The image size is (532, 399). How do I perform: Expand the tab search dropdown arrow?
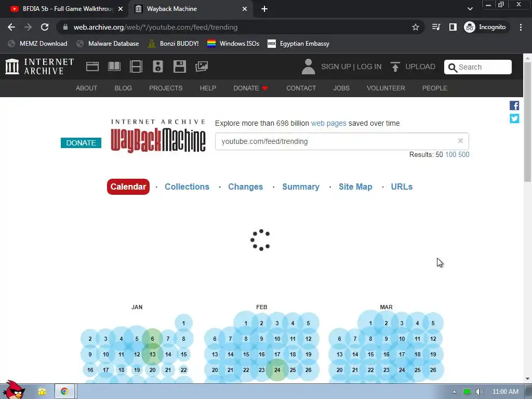click(x=470, y=9)
